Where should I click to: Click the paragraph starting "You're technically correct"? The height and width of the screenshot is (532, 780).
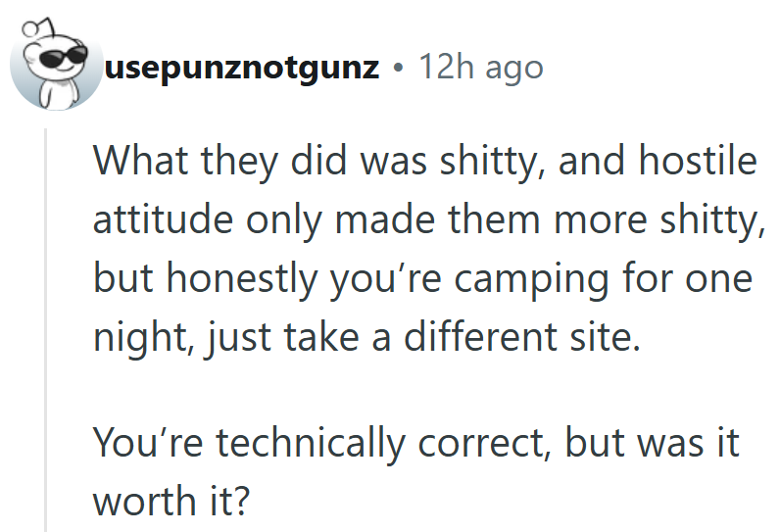click(415, 472)
